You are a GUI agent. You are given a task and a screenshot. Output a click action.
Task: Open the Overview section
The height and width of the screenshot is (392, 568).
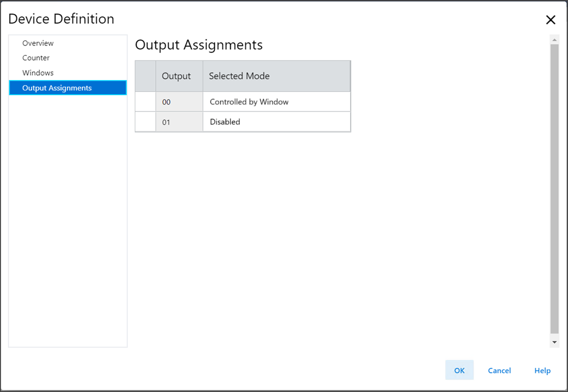tap(38, 43)
